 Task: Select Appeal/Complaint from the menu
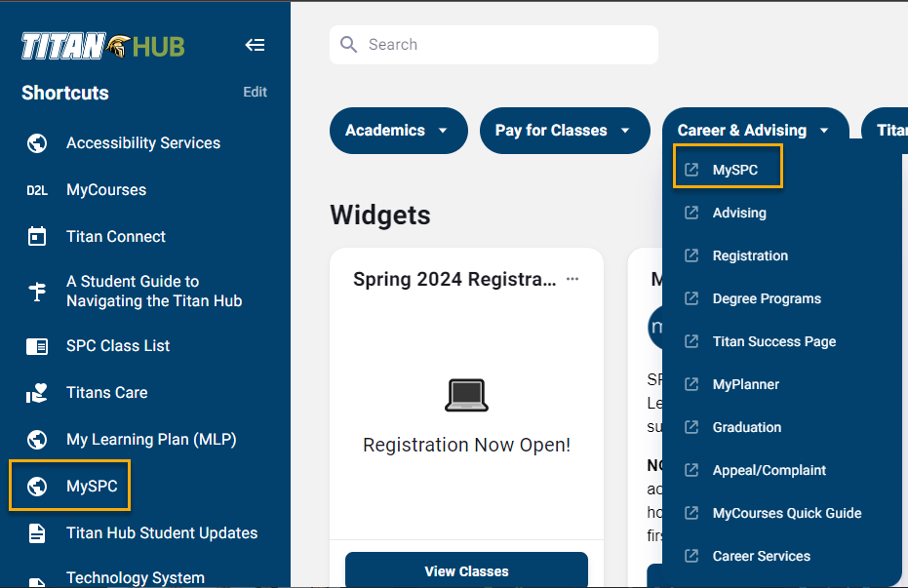click(x=769, y=470)
